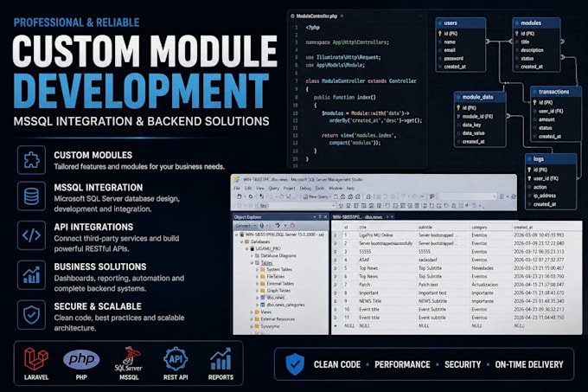The image size is (588, 392).
Task: Expand the External Tables folder
Action: [x=258, y=284]
